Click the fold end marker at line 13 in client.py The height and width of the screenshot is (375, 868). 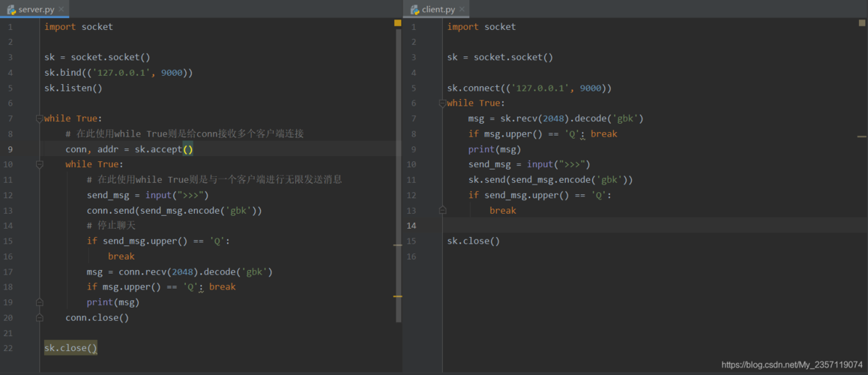point(441,211)
